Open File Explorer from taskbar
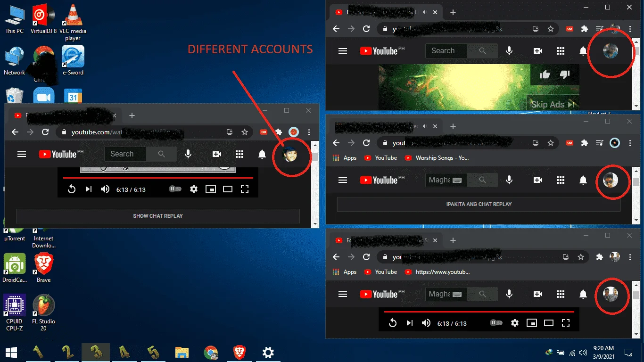 click(x=182, y=352)
